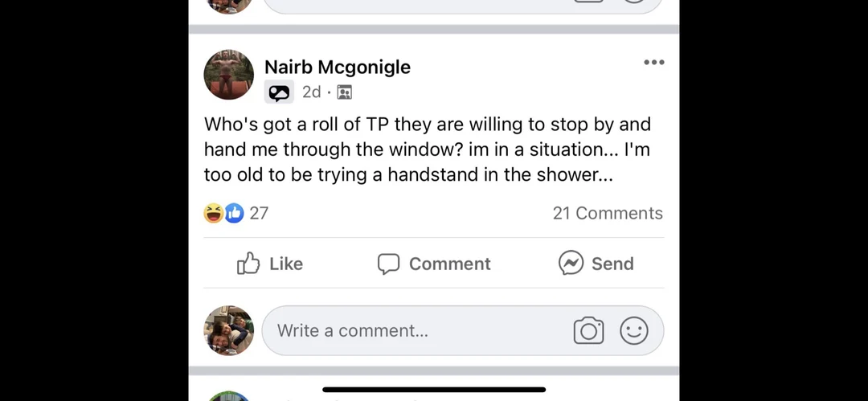This screenshot has height=401, width=868.
Task: Tap the blue thumbs-up reaction icon
Action: 234,213
